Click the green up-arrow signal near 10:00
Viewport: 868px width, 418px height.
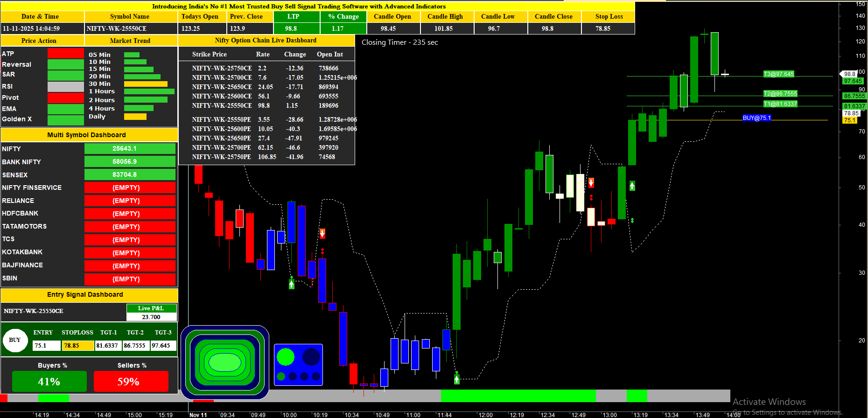(x=292, y=284)
